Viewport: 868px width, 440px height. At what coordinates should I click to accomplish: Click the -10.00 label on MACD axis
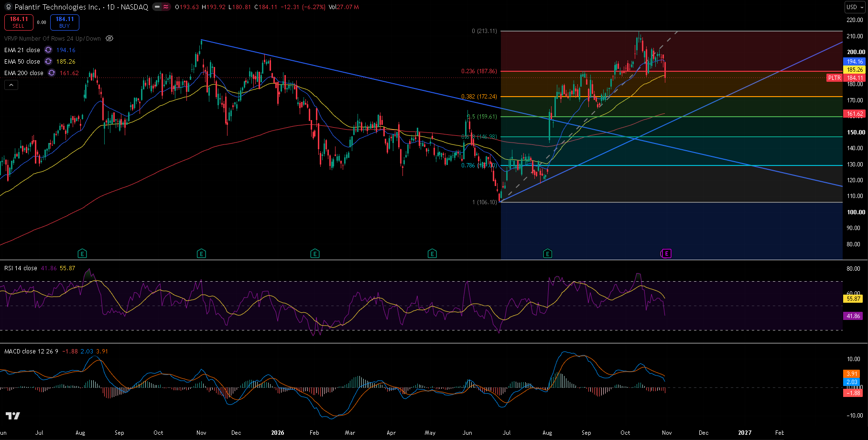point(855,416)
